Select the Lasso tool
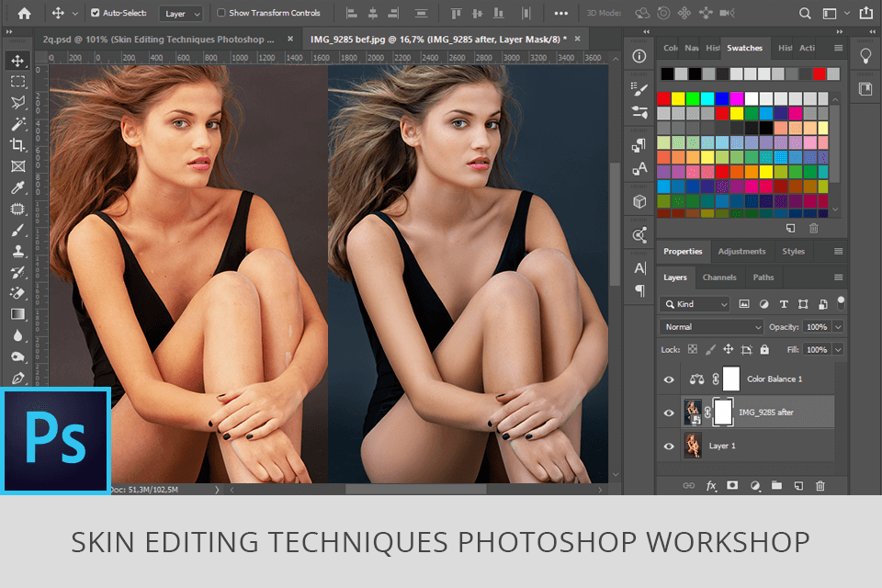The height and width of the screenshot is (588, 882). click(18, 102)
